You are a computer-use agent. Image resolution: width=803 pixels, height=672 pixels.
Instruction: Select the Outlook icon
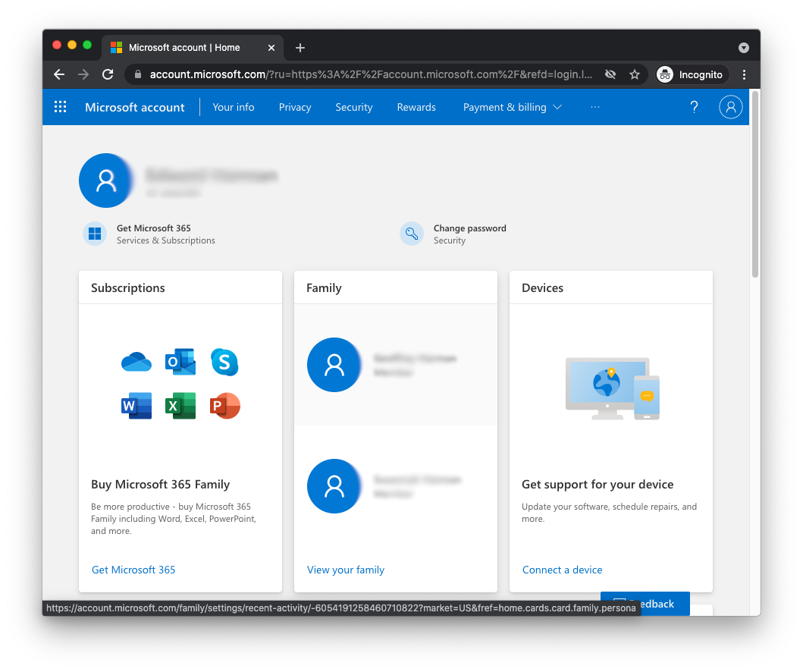(180, 362)
